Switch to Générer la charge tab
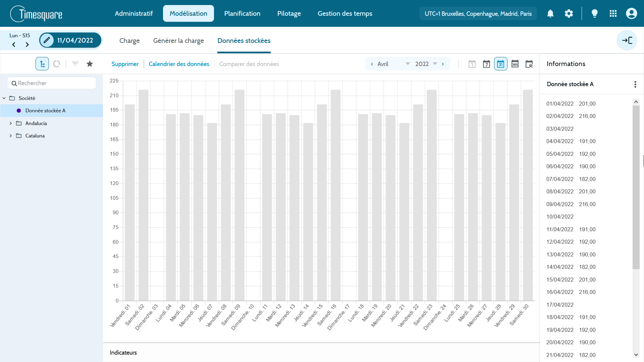The width and height of the screenshot is (644, 362). 178,41
